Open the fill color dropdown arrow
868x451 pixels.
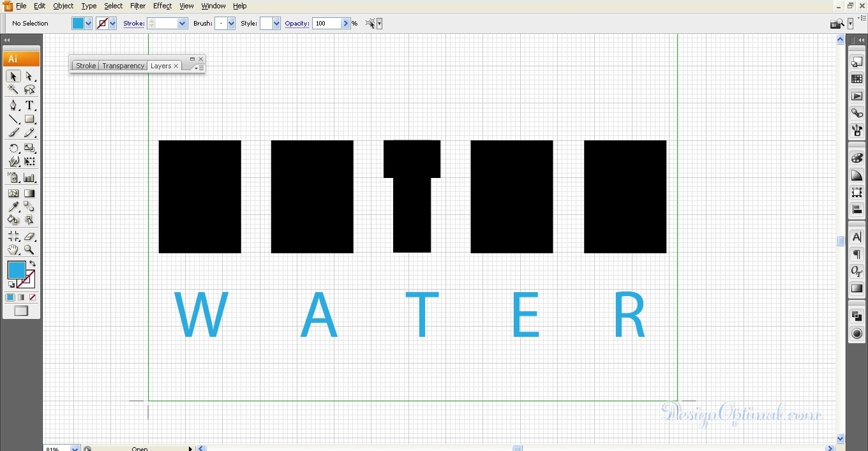pos(89,24)
